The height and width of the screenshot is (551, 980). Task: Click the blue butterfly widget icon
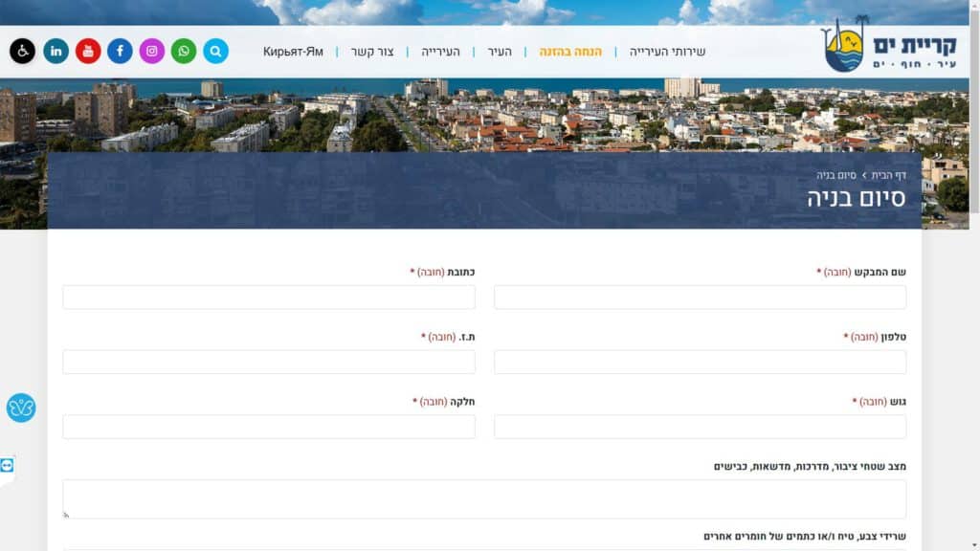(x=21, y=408)
